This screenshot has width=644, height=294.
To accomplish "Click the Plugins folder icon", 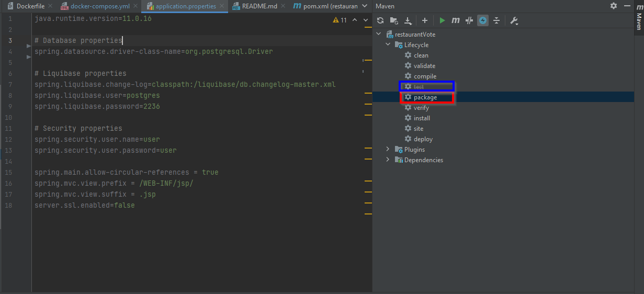I will coord(399,150).
